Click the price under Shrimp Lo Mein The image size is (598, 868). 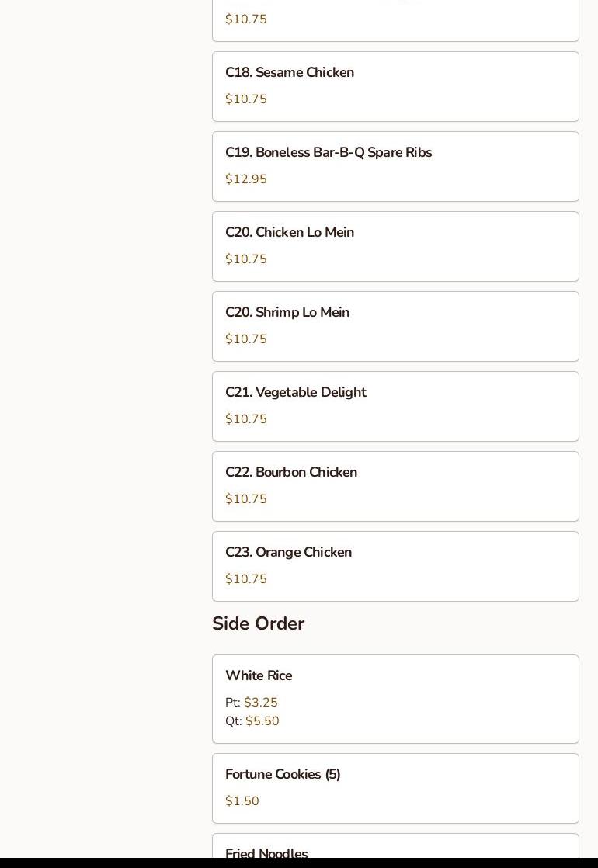(x=246, y=339)
